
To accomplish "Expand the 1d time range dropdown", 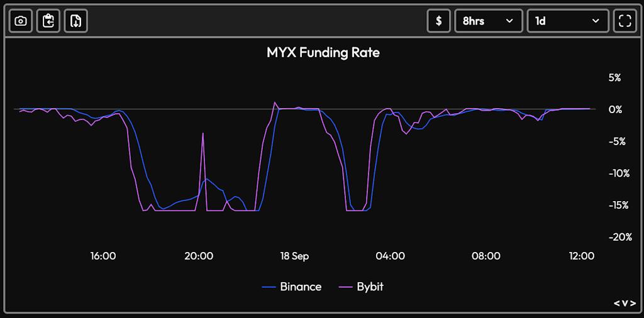I will tap(567, 21).
